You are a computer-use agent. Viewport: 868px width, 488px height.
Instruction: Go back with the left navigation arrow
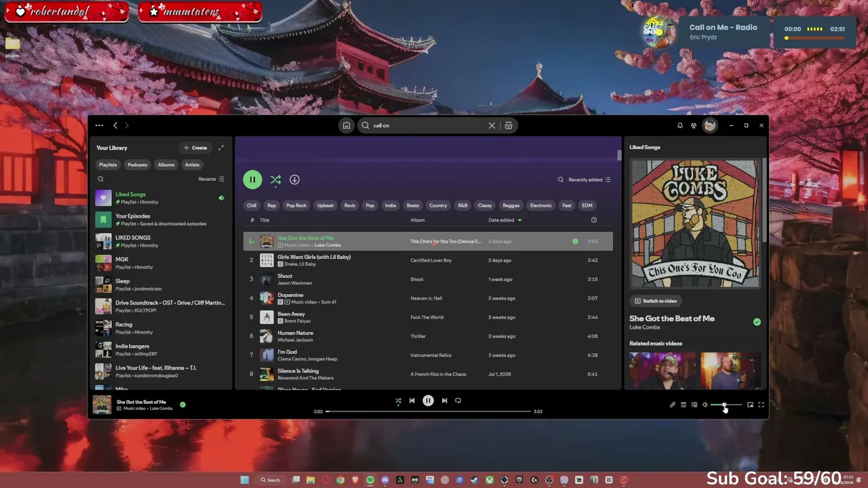tap(115, 125)
